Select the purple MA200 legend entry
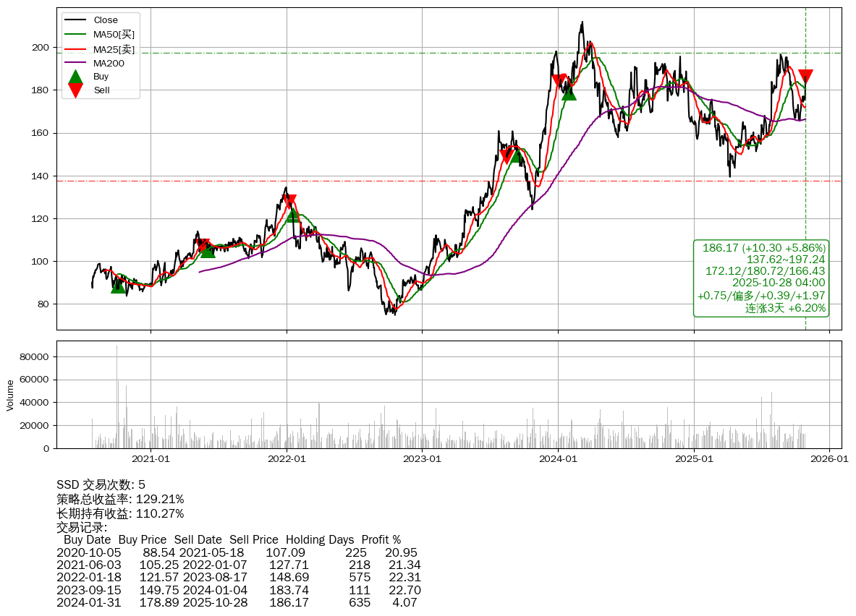 click(x=109, y=63)
